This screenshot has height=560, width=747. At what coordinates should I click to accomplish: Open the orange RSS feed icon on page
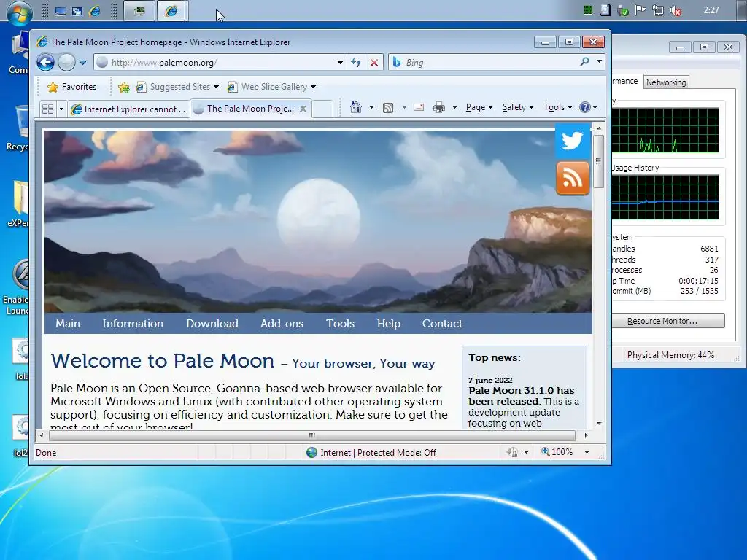(572, 178)
